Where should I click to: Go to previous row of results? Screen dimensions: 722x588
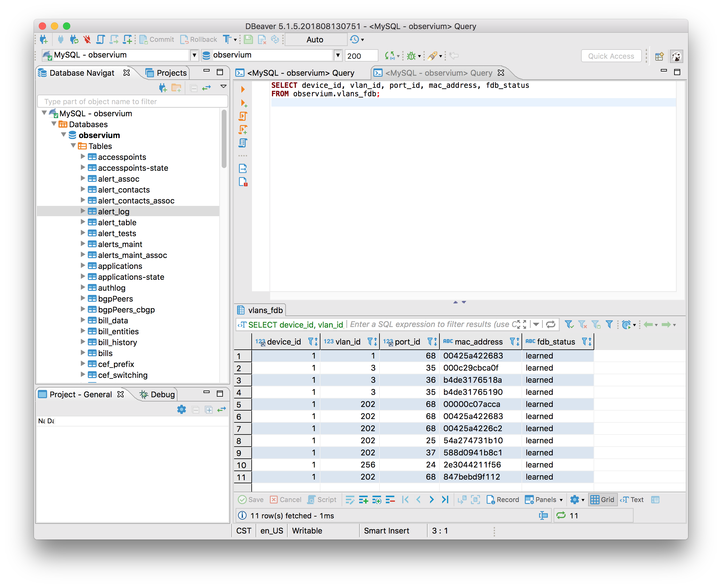click(419, 500)
